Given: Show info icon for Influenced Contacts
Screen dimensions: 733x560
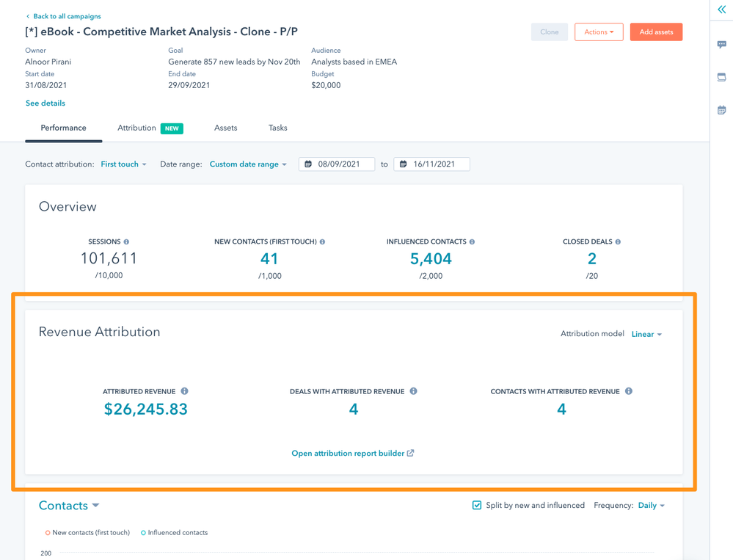Looking at the screenshot, I should point(472,241).
